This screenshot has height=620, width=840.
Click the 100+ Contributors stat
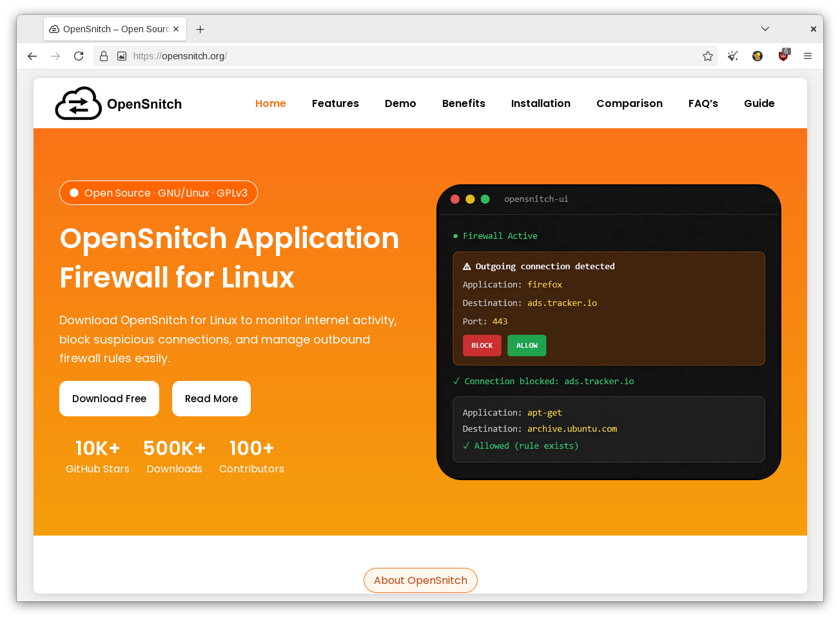[x=251, y=456]
